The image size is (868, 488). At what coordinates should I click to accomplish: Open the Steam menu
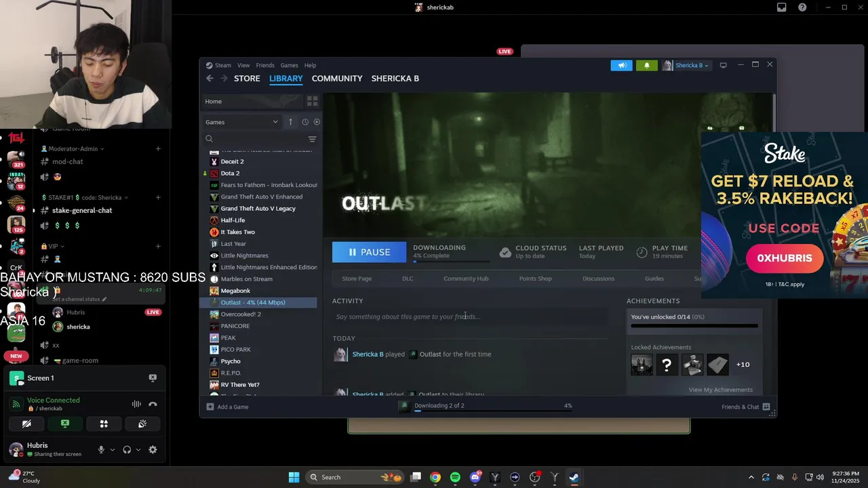(223, 66)
